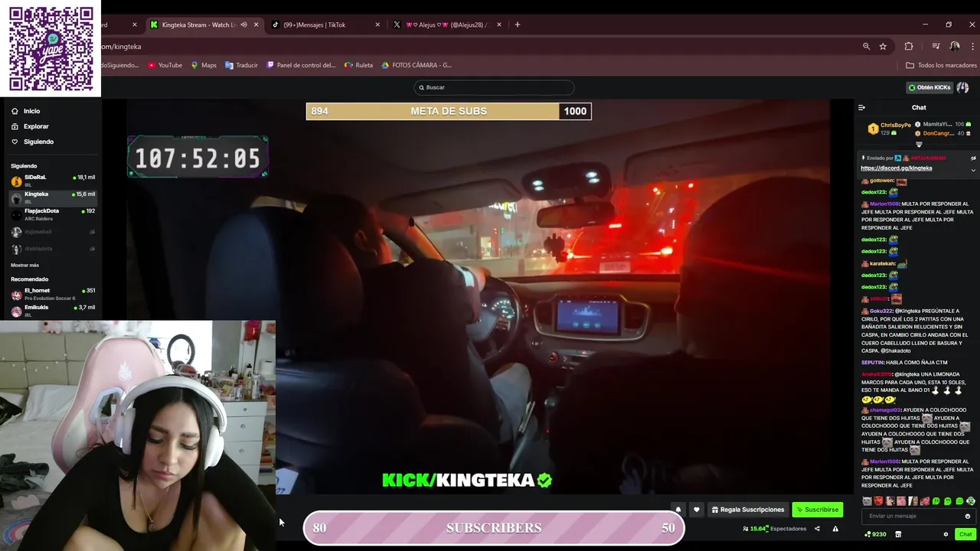Open offline itsjimabell channel
980x551 pixels.
click(x=52, y=232)
